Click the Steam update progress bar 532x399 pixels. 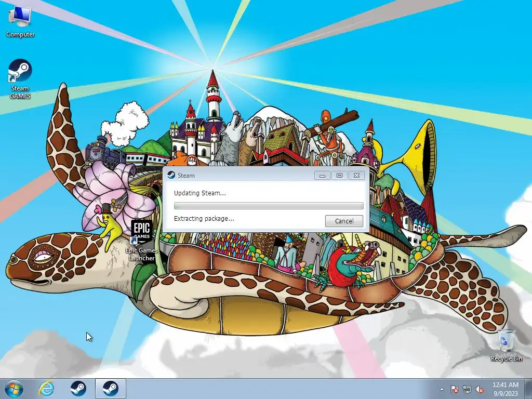[x=269, y=206]
